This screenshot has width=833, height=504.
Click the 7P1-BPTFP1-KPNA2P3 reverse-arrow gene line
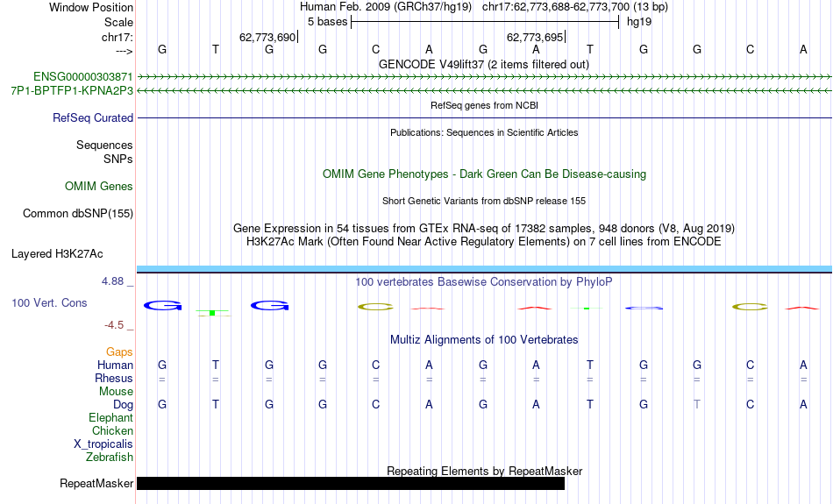point(484,91)
